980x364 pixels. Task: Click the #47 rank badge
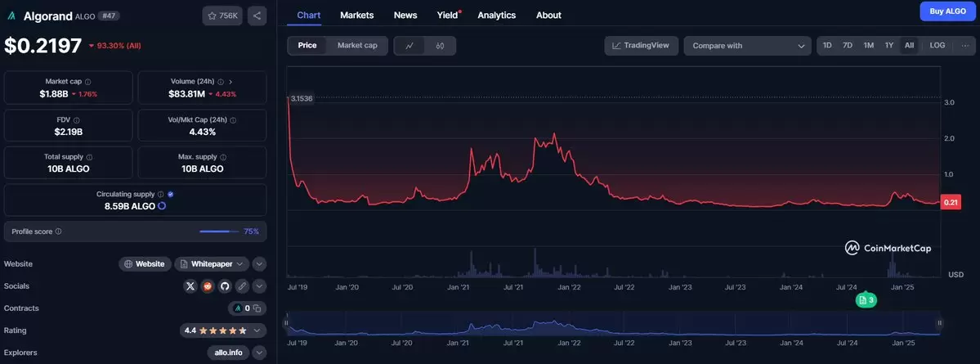108,16
